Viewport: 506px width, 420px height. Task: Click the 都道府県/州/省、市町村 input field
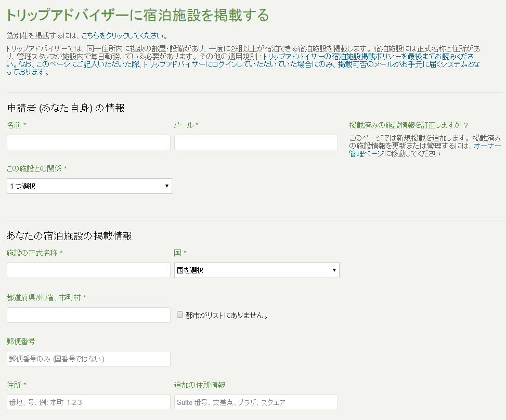point(88,315)
